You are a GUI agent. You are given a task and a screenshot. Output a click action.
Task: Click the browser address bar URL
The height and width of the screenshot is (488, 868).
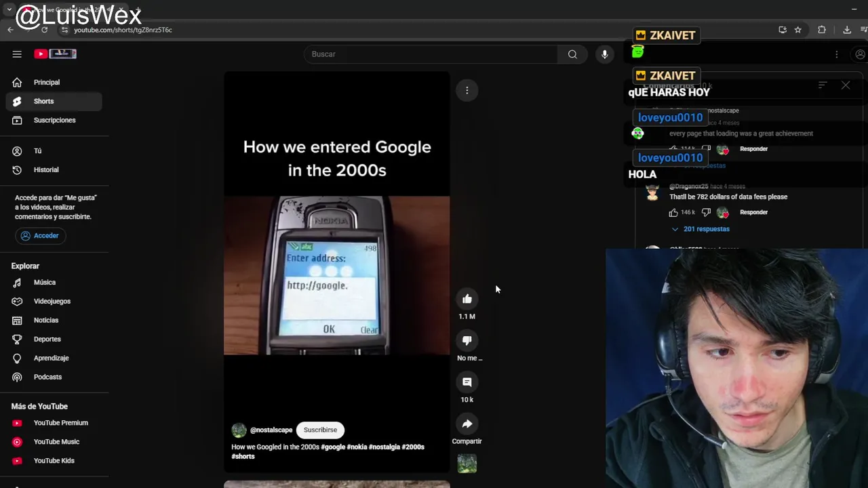[123, 30]
